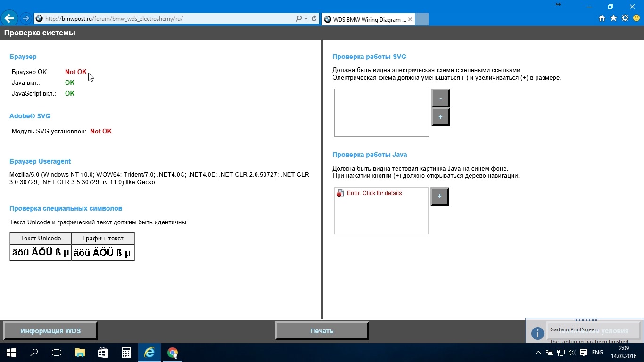Open Windows Store taskbar icon
The height and width of the screenshot is (362, 644).
point(103,353)
